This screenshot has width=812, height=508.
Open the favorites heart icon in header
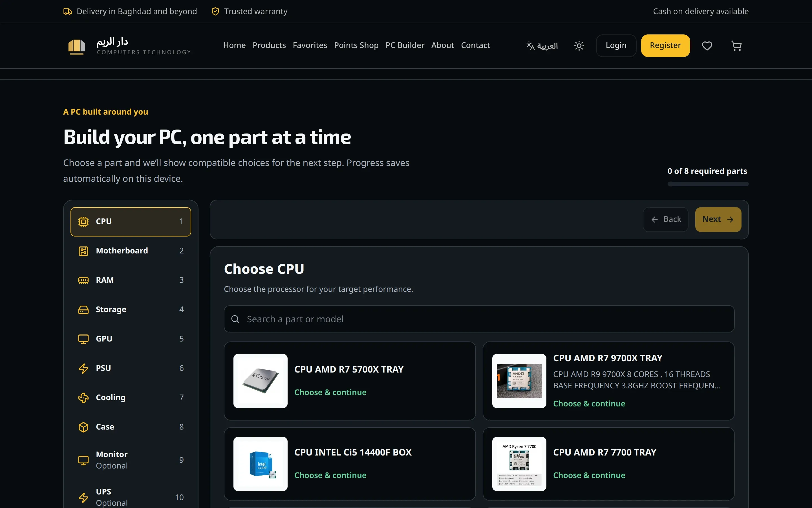point(707,46)
